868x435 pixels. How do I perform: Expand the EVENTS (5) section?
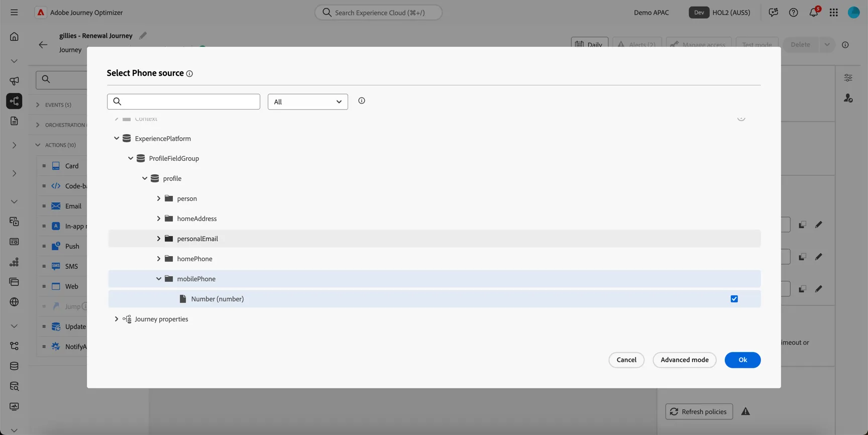(x=38, y=105)
